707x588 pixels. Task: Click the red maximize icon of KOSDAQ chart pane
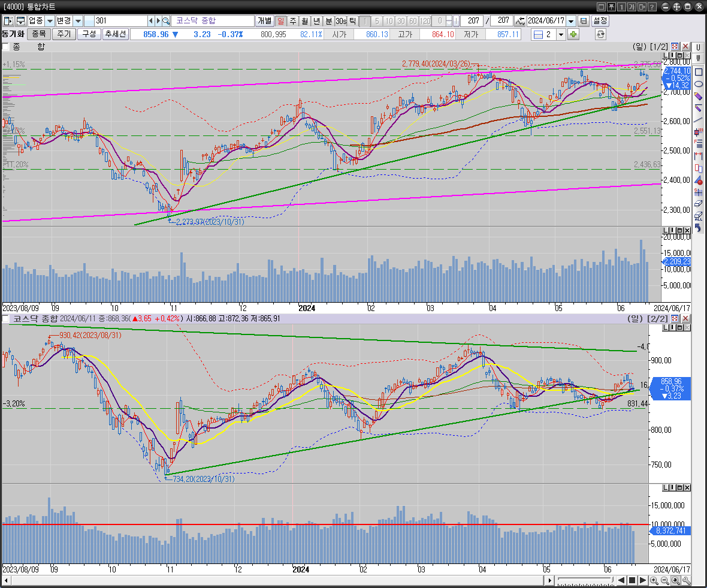tap(675, 318)
